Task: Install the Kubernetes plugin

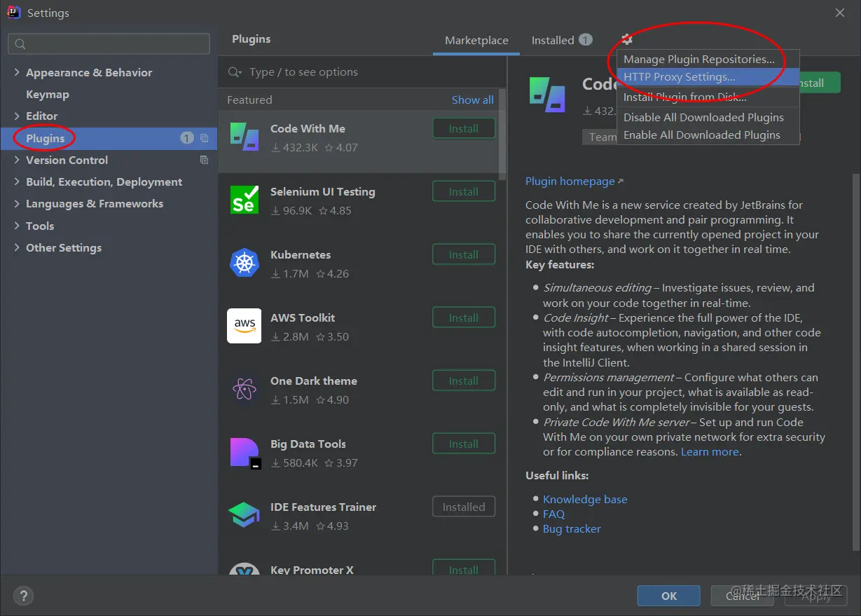Action: (x=464, y=255)
